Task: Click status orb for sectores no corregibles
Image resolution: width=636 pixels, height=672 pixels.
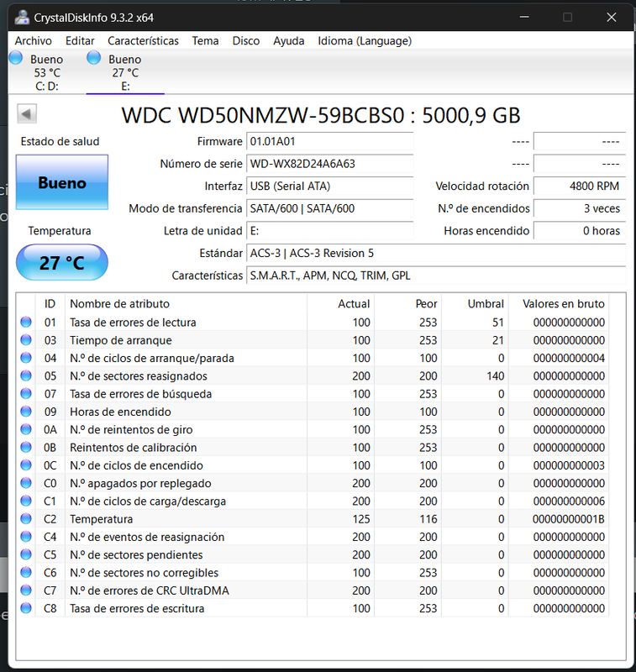Action: [26, 572]
